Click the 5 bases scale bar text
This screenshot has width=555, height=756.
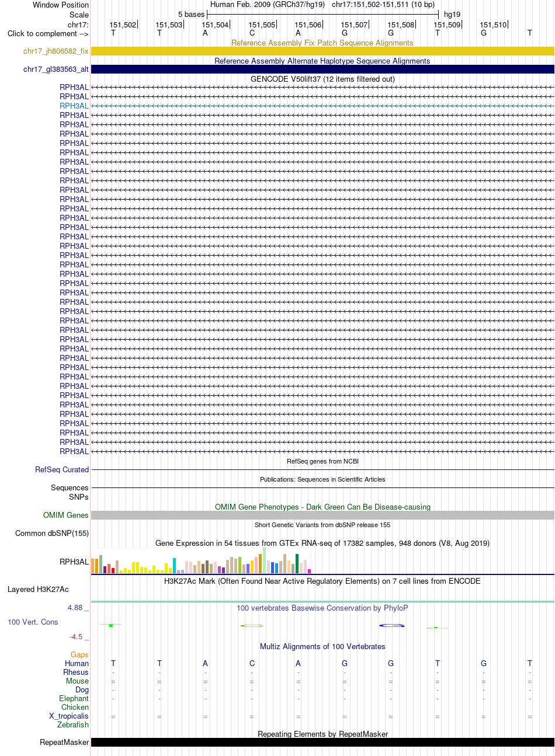(x=192, y=15)
